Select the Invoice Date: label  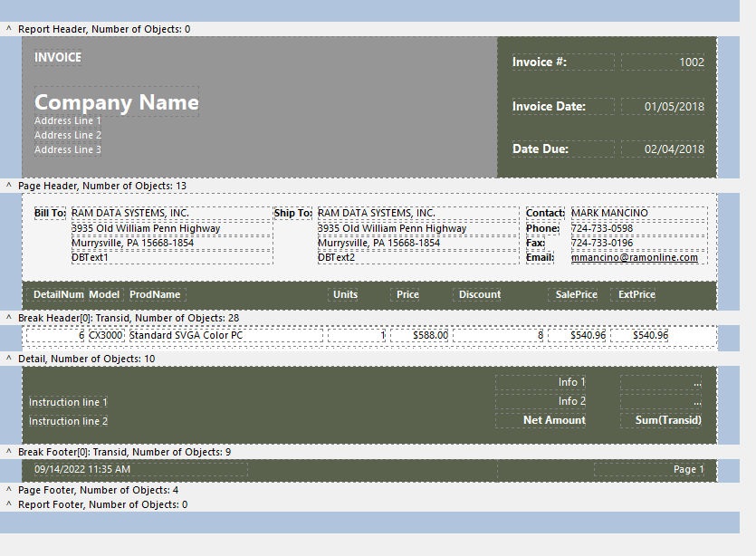(563, 106)
